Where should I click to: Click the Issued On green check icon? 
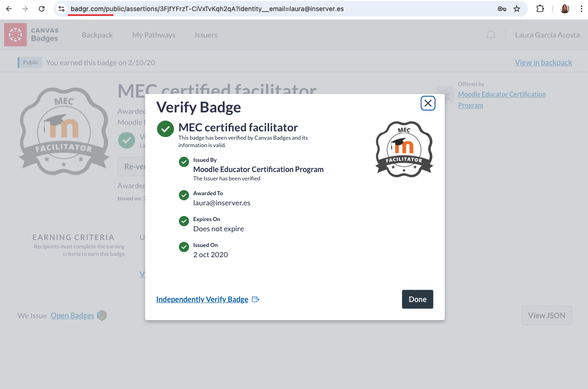click(x=184, y=247)
